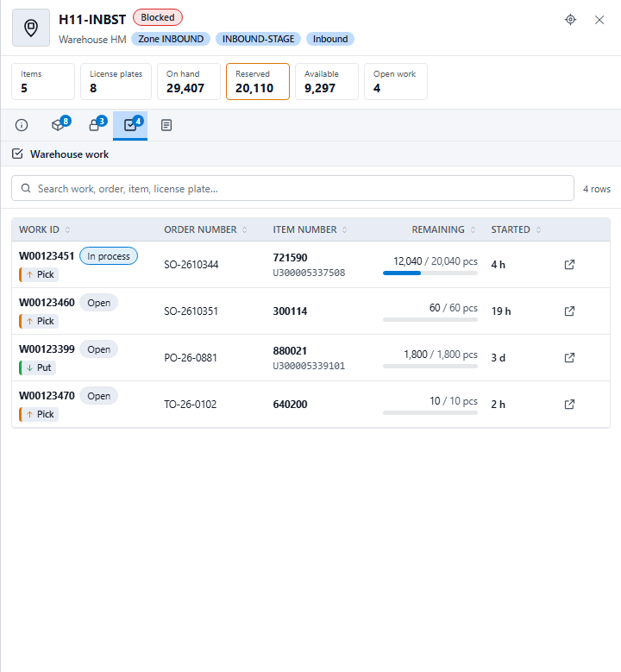The width and height of the screenshot is (621, 672).
Task: Click the Warehouse HM label
Action: point(92,40)
